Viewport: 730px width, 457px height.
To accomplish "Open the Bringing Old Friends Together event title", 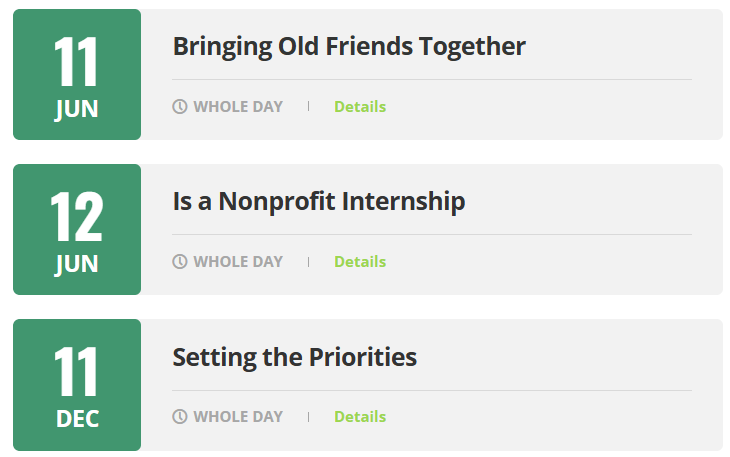I will [x=349, y=46].
